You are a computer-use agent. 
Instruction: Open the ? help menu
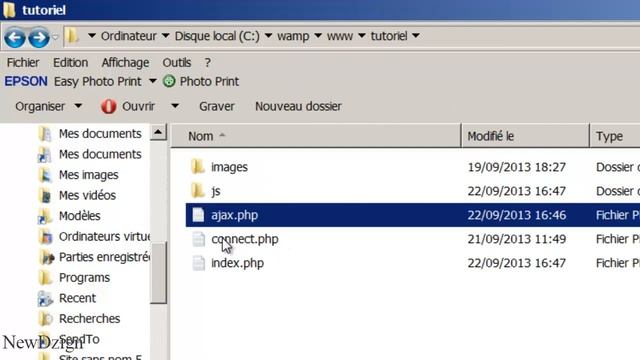pyautogui.click(x=208, y=62)
